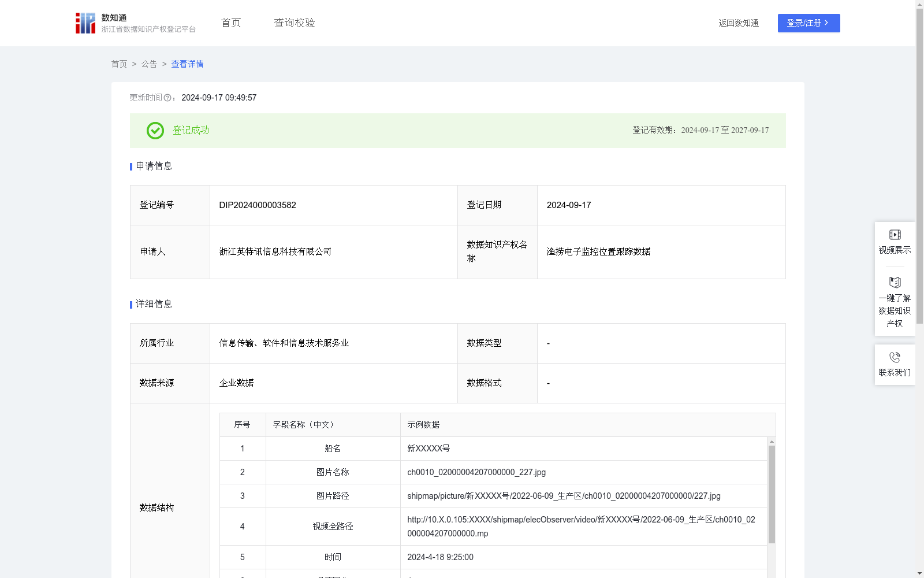Screen dimensions: 924x578
Task: Click the 时间 field cell
Action: 333,557
